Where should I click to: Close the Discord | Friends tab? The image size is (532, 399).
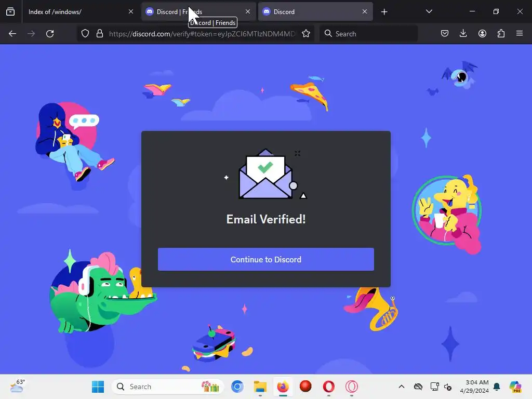248,11
